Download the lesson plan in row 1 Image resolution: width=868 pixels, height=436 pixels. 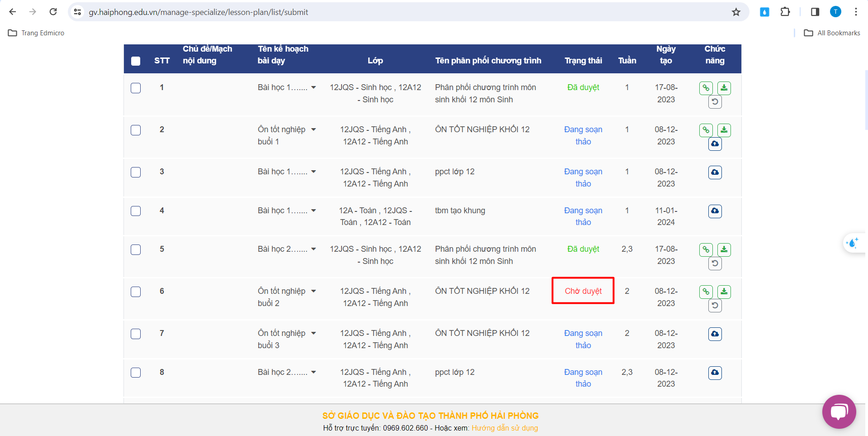pyautogui.click(x=724, y=88)
